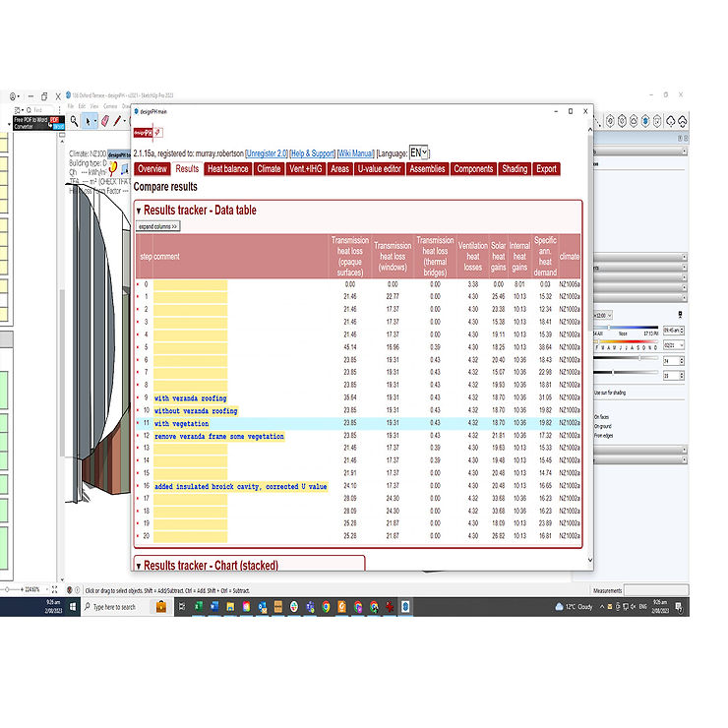Switch to the Heat balance tab
The height and width of the screenshot is (728, 728).
[228, 169]
